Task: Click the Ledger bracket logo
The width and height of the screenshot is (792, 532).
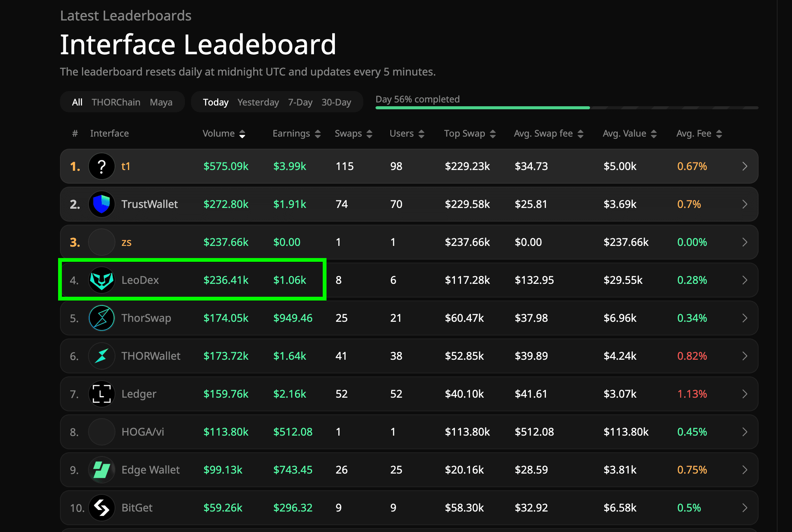Action: (x=102, y=394)
